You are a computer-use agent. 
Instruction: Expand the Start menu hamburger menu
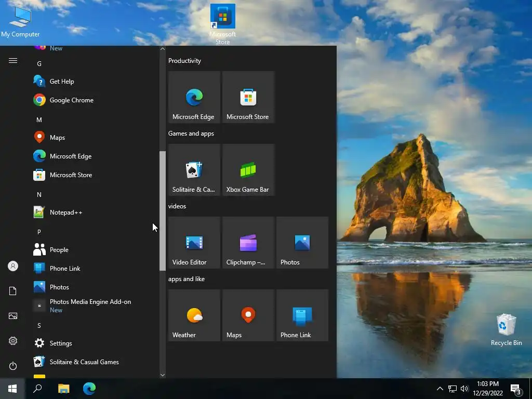[x=13, y=60]
